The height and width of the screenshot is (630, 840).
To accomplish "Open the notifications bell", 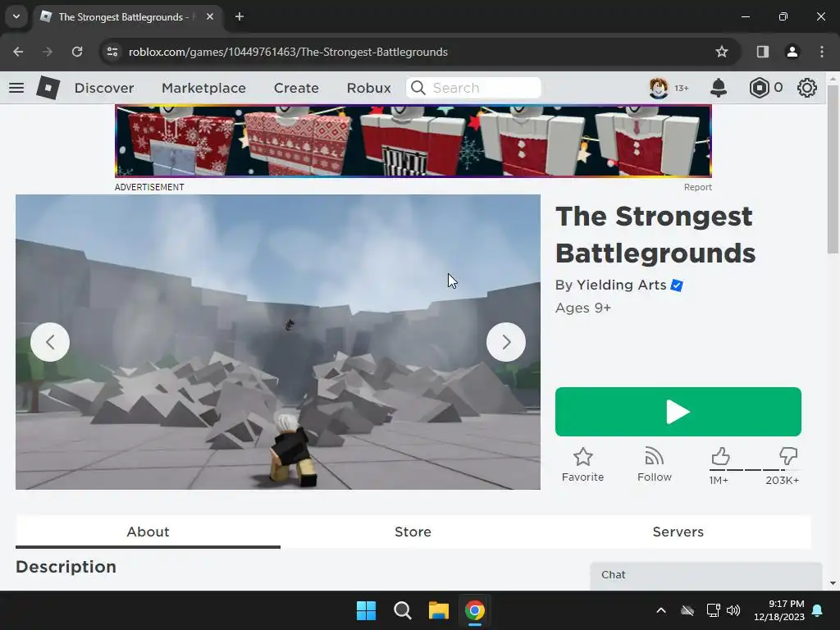I will coord(719,88).
